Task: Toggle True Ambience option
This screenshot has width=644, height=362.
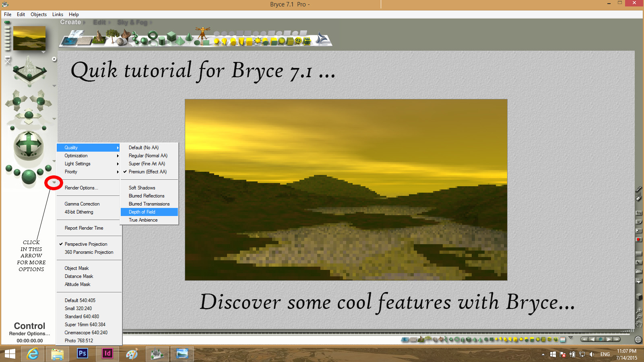Action: pyautogui.click(x=149, y=220)
